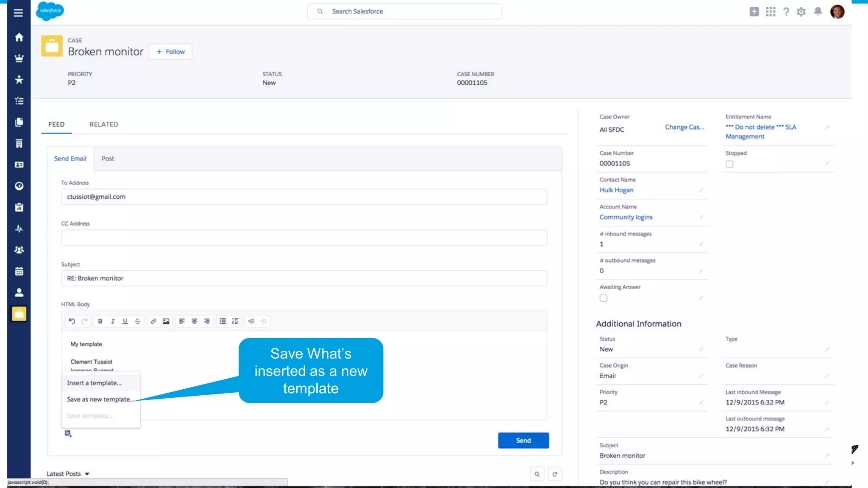Click the Subject field of the email

click(304, 278)
